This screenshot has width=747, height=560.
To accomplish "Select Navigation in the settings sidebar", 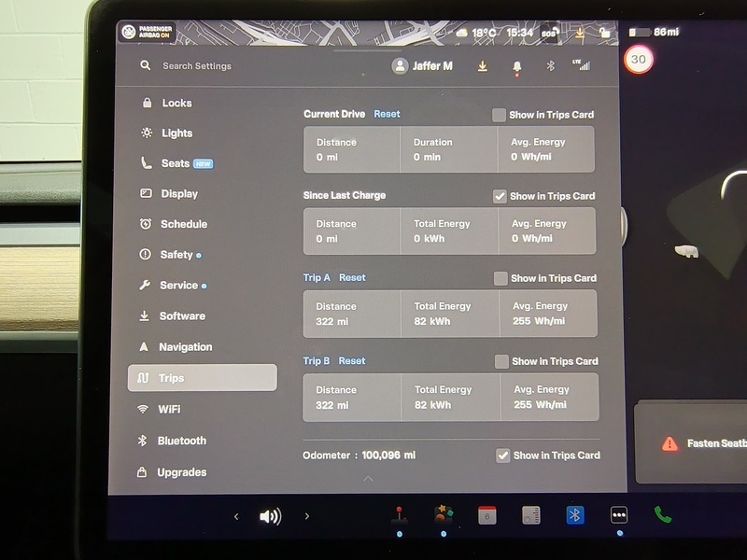I will 185,347.
